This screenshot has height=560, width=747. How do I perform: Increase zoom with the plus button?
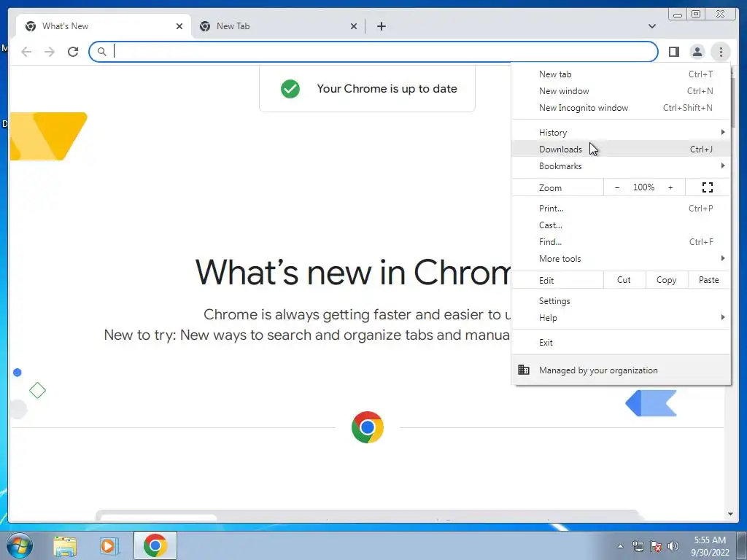(670, 187)
